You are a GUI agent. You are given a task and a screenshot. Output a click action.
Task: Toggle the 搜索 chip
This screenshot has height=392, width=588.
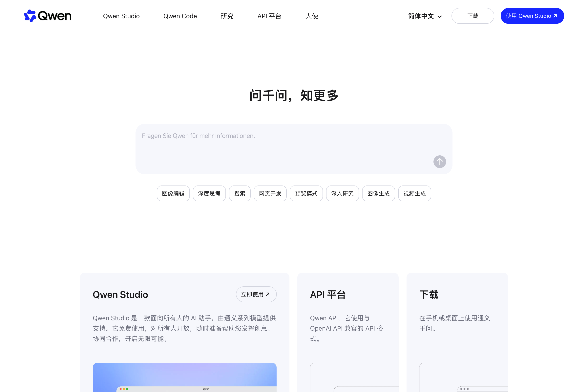pos(240,193)
